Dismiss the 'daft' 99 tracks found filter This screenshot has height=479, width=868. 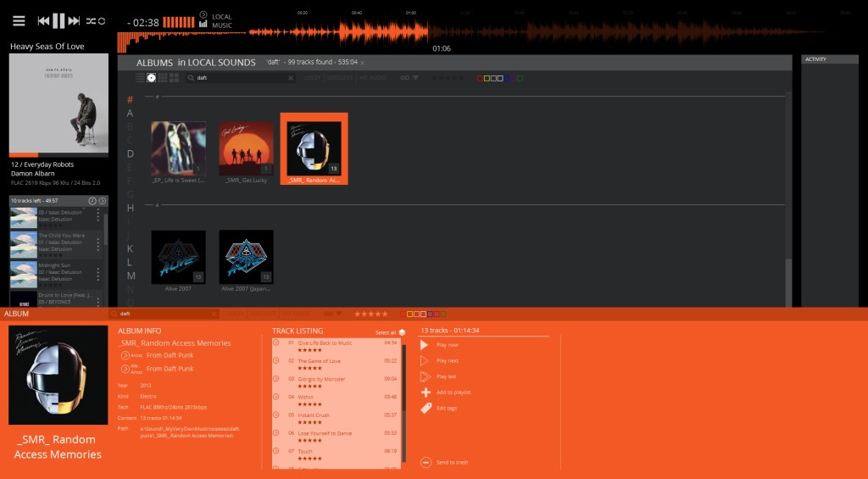click(x=362, y=63)
